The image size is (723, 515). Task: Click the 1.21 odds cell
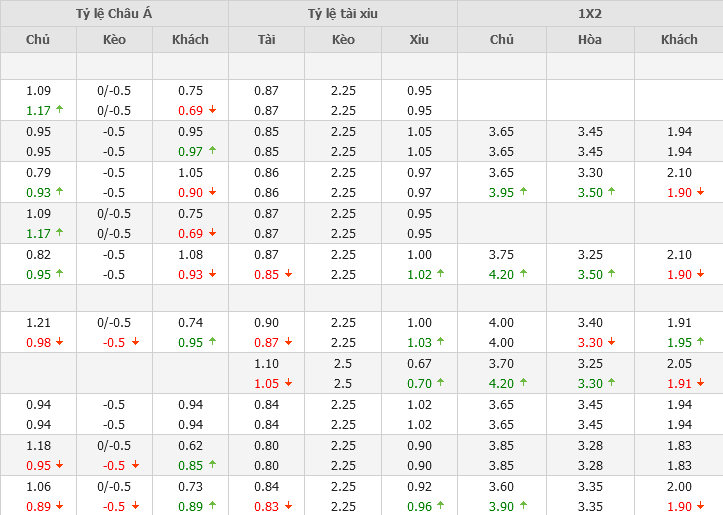pos(38,322)
